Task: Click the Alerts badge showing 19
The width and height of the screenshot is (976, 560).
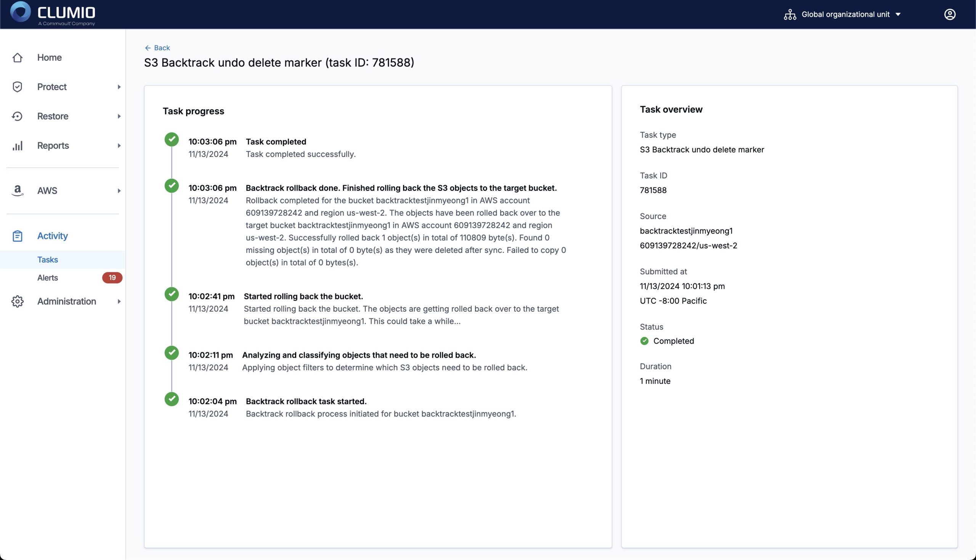Action: tap(112, 277)
